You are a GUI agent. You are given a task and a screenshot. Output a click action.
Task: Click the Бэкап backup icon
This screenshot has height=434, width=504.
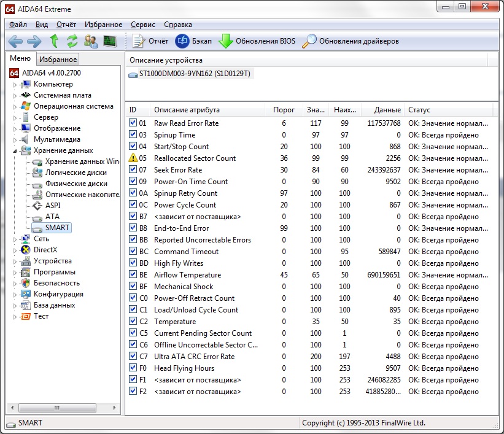(182, 41)
